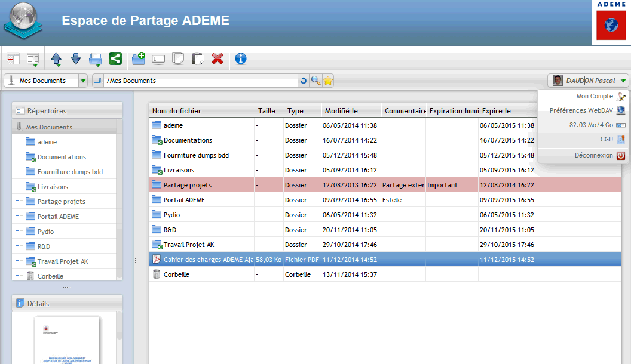
Task: Select R&D in the folder tree
Action: pyautogui.click(x=44, y=246)
